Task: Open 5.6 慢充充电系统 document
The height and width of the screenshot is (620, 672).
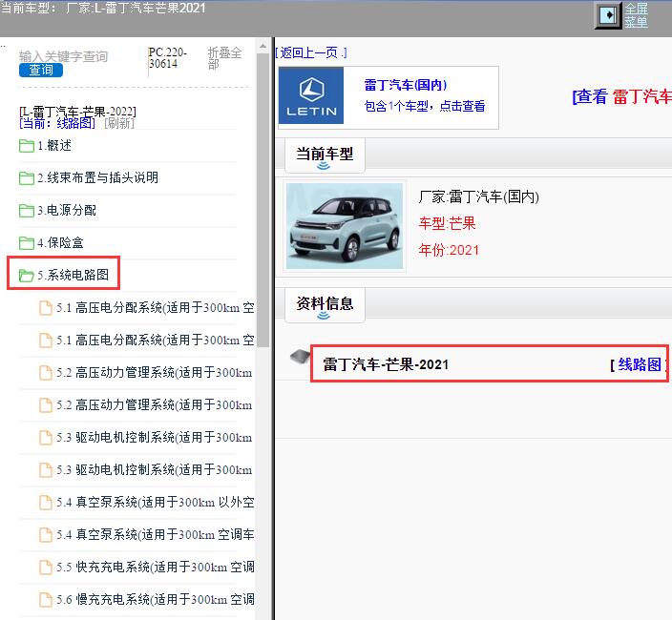Action: [x=156, y=599]
